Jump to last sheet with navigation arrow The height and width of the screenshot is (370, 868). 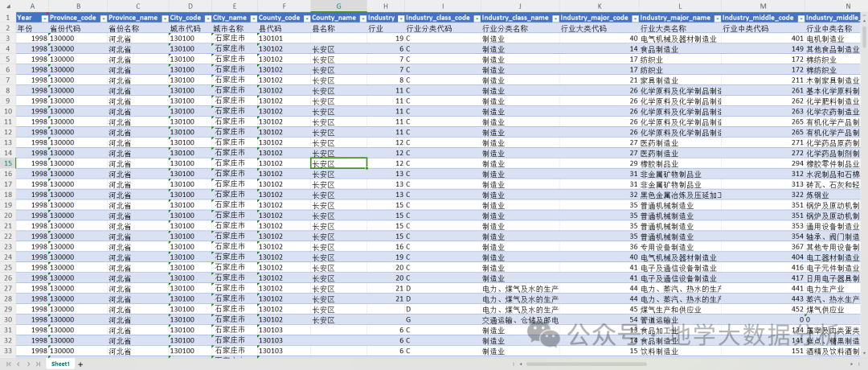[39, 364]
